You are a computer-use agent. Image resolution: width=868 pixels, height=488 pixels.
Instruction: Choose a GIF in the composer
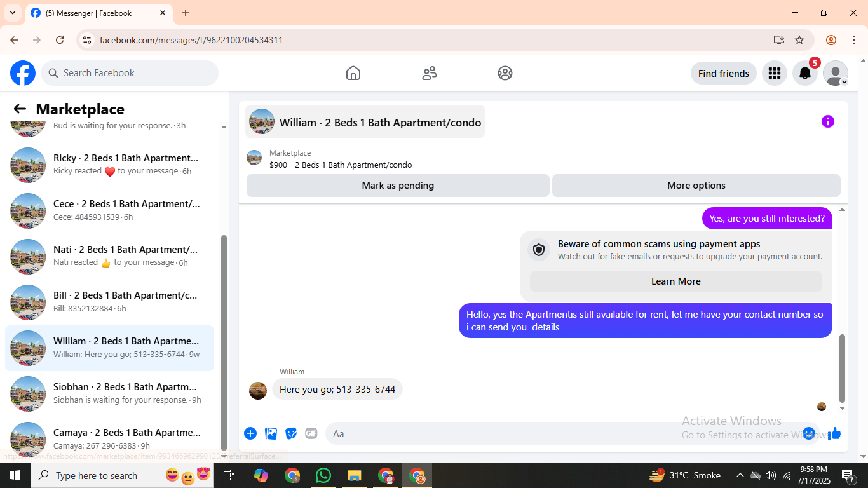(311, 433)
